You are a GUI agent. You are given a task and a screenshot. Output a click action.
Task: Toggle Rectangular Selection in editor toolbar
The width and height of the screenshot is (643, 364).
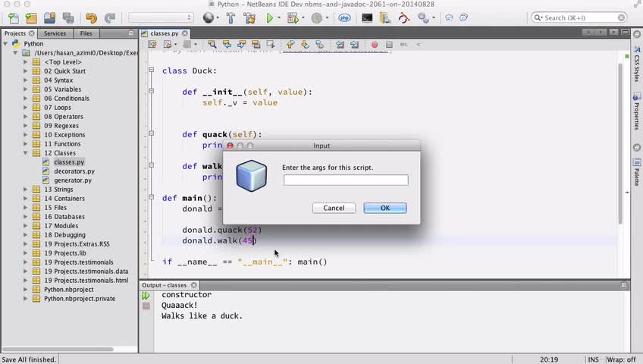[271, 44]
